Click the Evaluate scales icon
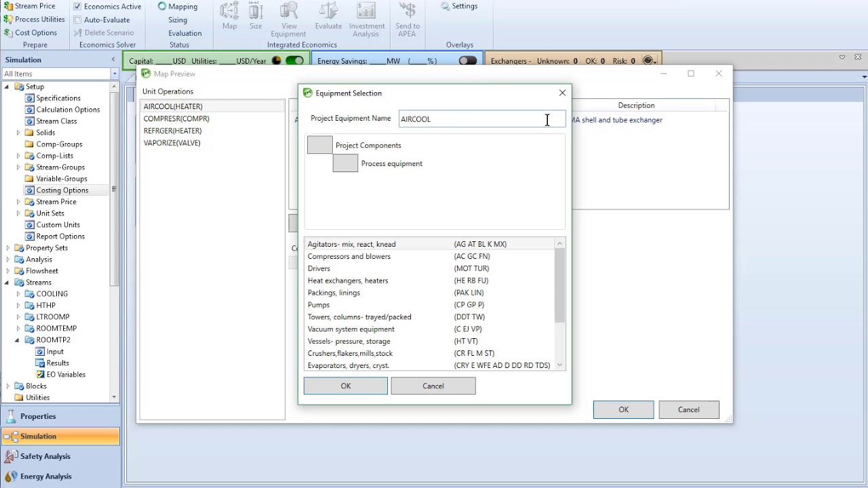This screenshot has height=488, width=868. (328, 16)
